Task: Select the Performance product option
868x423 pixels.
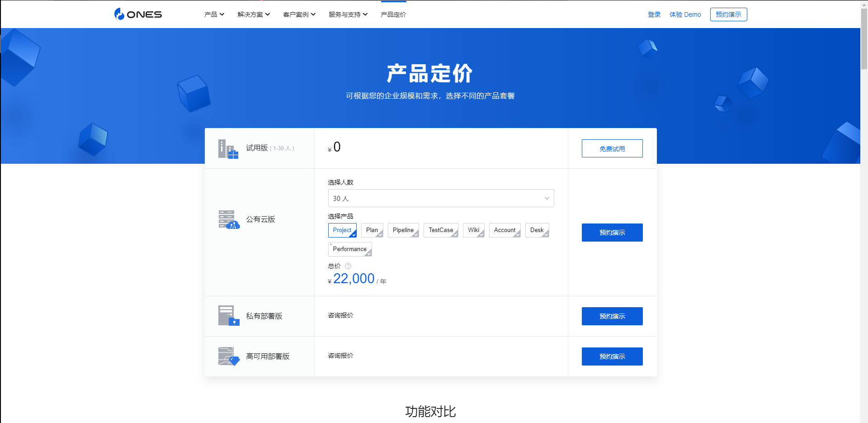Action: tap(349, 249)
